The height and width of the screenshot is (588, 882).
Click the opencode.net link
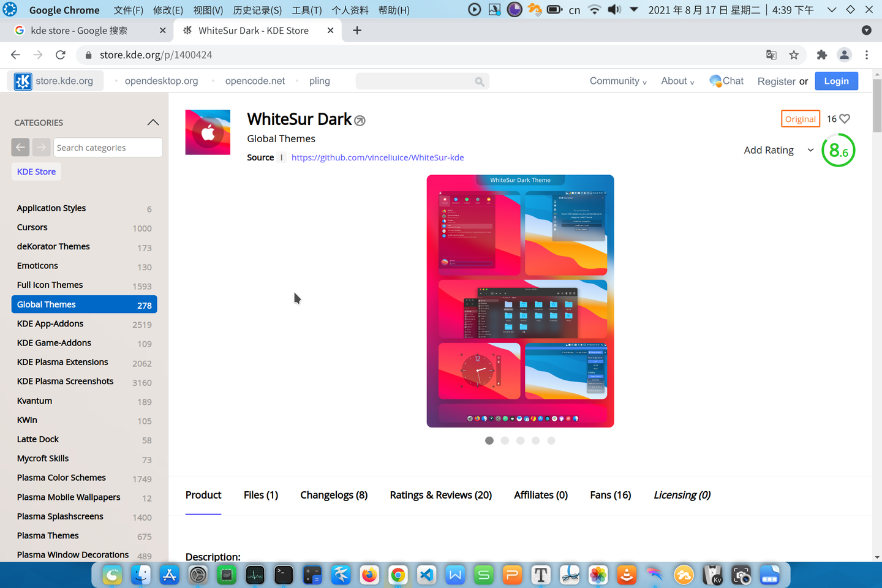pyautogui.click(x=255, y=81)
